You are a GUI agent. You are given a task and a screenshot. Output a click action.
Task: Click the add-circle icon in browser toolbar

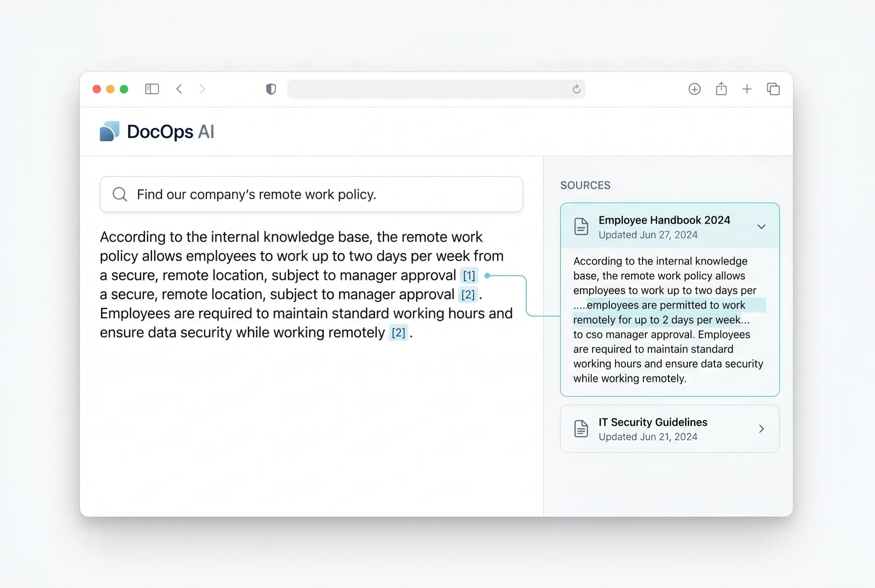[694, 89]
